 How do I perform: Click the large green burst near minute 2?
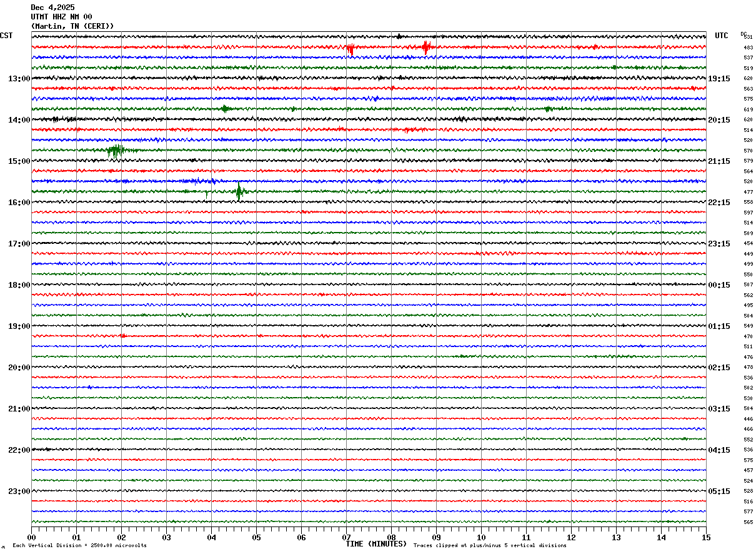pyautogui.click(x=115, y=150)
